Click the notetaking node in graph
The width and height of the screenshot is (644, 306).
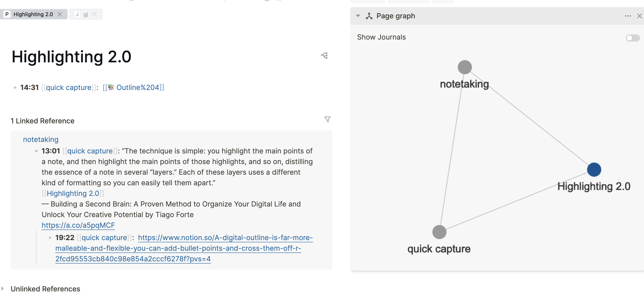click(465, 67)
